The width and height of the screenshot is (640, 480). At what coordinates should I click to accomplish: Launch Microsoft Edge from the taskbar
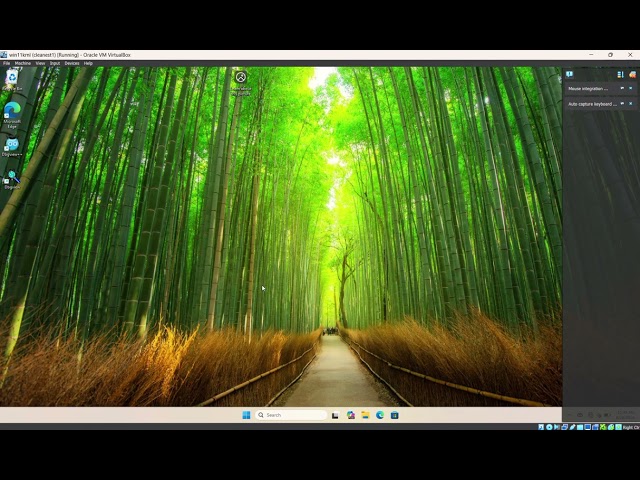(380, 415)
